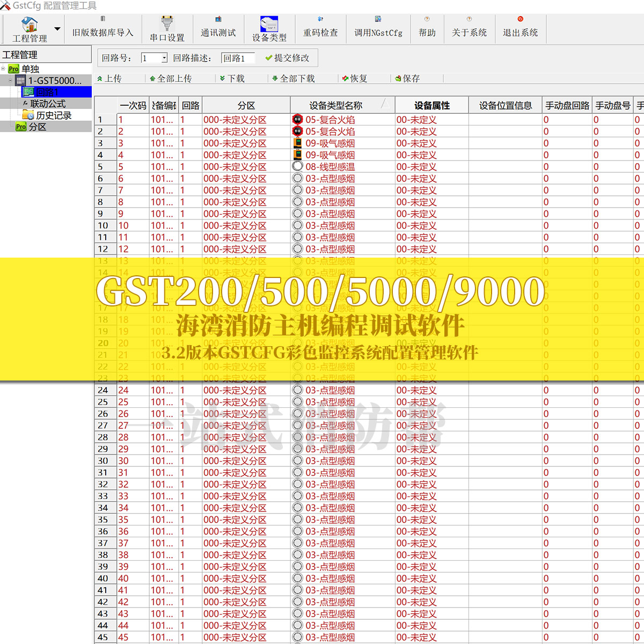Select 一次码 cell with value 24
The height and width of the screenshot is (644, 644).
pyautogui.click(x=133, y=390)
